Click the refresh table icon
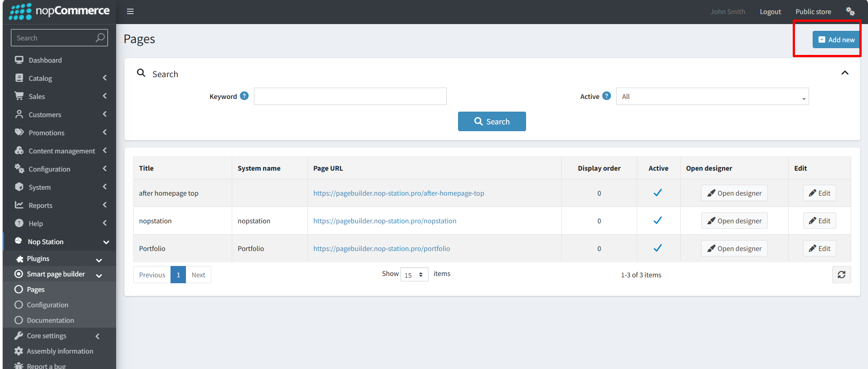The width and height of the screenshot is (868, 369). click(842, 275)
